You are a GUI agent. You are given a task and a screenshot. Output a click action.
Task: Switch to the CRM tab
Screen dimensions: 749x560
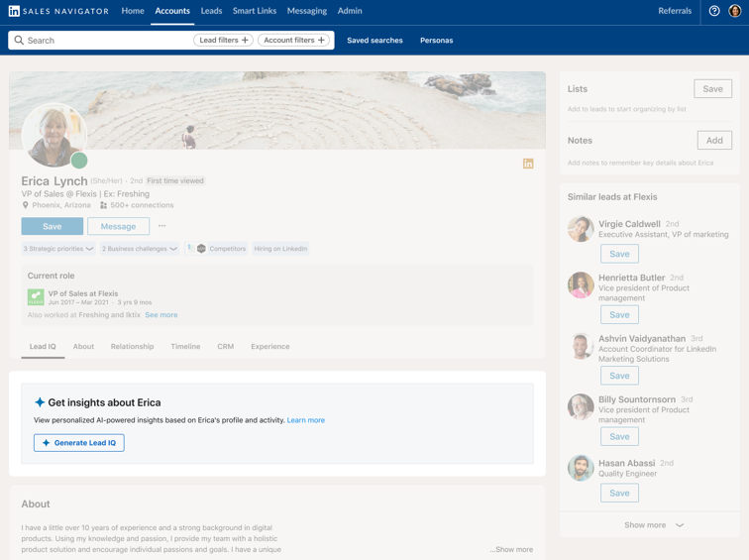click(226, 347)
